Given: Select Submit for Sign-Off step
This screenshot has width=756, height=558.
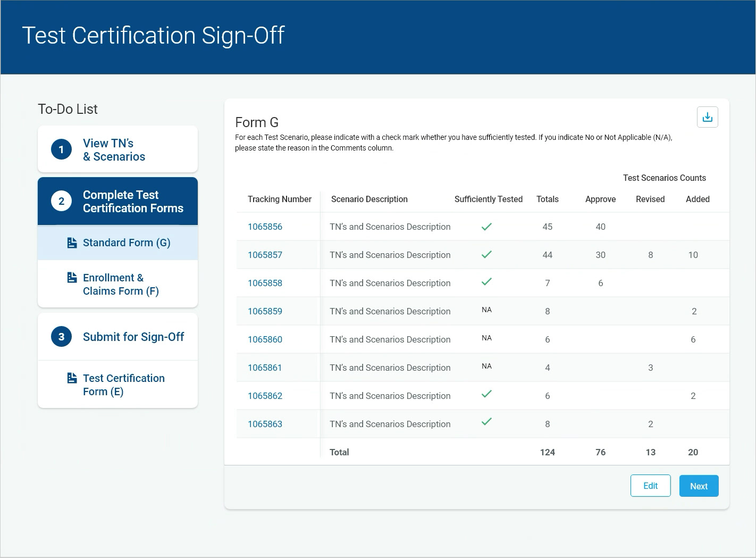Looking at the screenshot, I should (x=133, y=337).
